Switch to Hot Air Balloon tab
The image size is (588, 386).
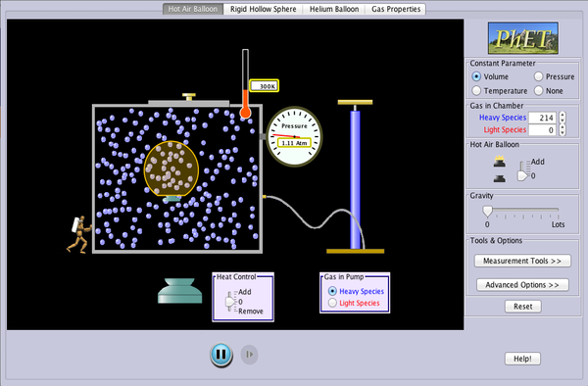[x=193, y=9]
